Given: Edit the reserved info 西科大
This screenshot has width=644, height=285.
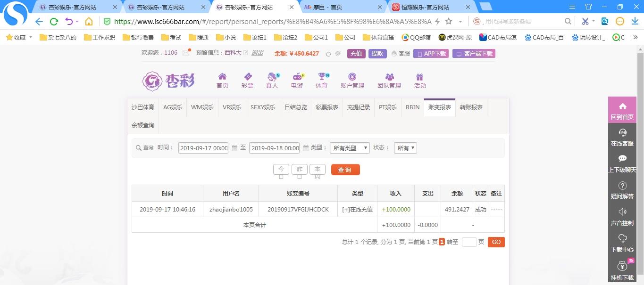Looking at the screenshot, I should pos(245,53).
